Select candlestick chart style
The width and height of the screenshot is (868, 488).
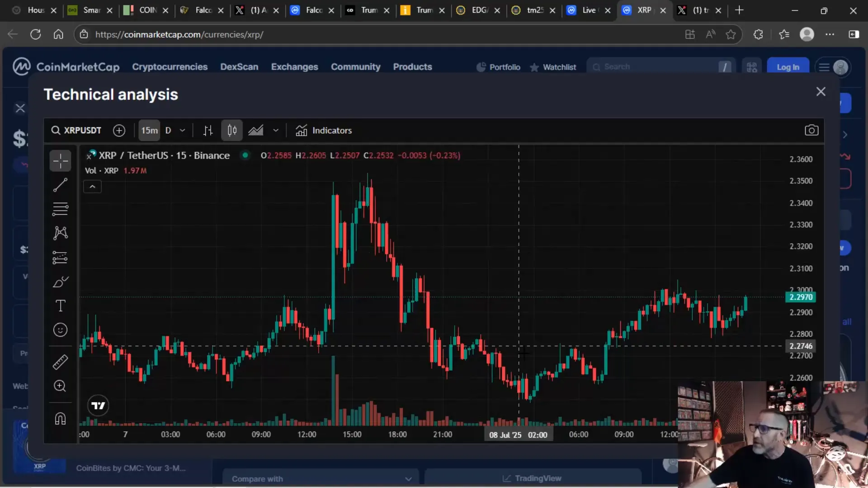click(x=232, y=131)
